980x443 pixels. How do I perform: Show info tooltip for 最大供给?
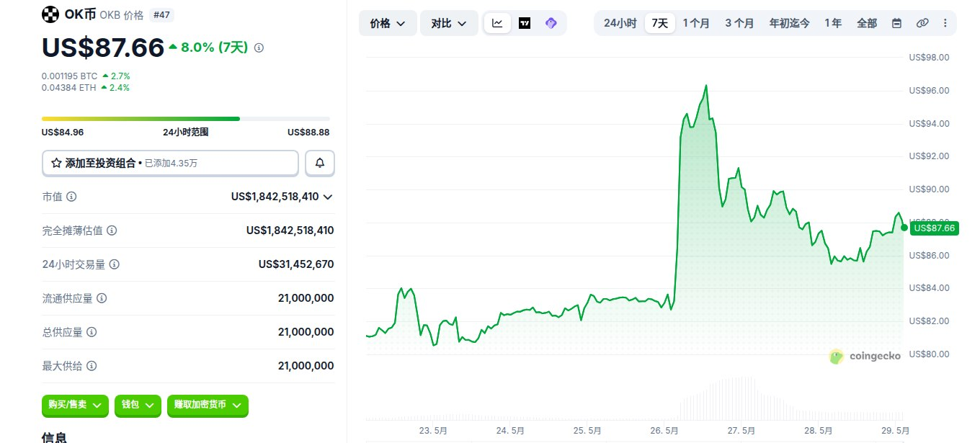[x=92, y=366]
